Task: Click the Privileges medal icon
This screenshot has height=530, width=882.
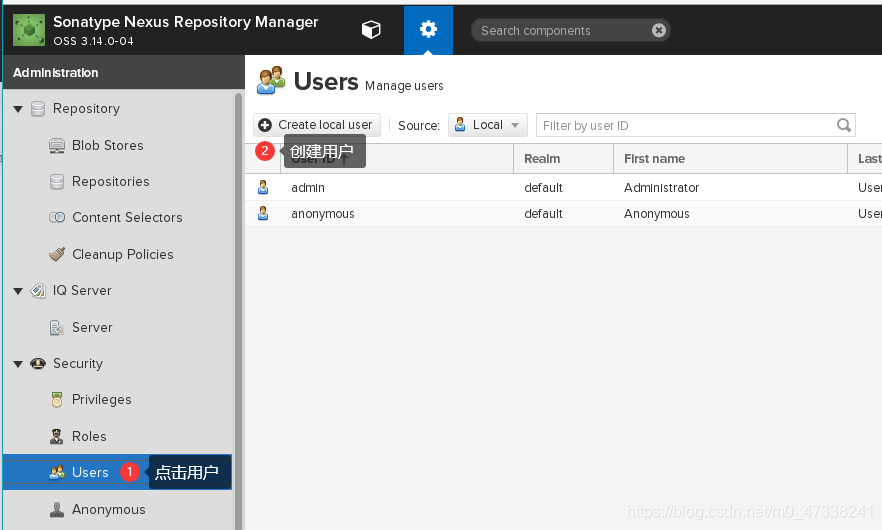Action: (57, 399)
